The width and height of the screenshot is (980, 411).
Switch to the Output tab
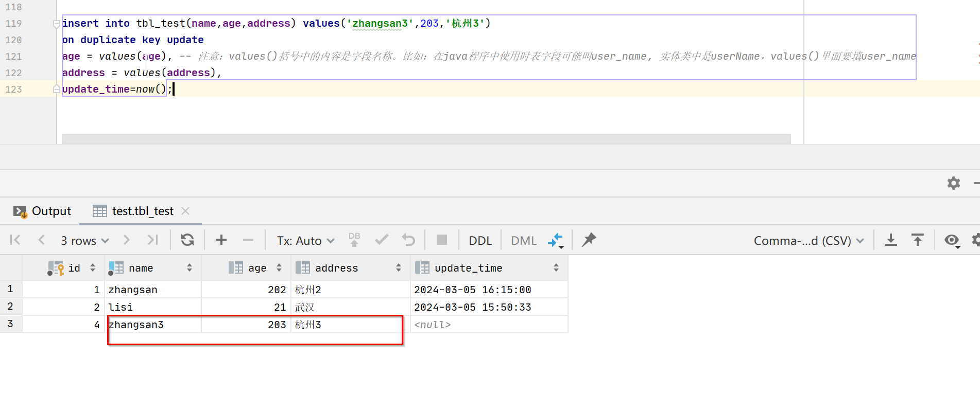42,211
